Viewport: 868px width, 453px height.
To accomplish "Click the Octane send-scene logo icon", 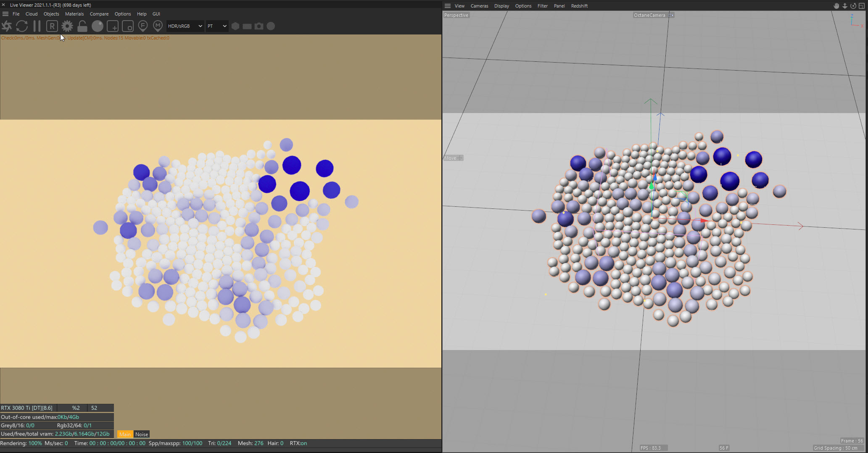I will [7, 26].
